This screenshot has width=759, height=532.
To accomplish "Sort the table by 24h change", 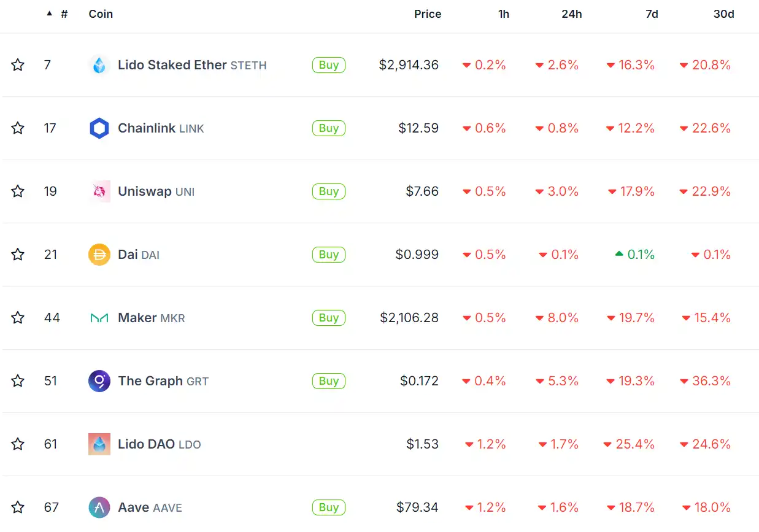I will point(571,13).
